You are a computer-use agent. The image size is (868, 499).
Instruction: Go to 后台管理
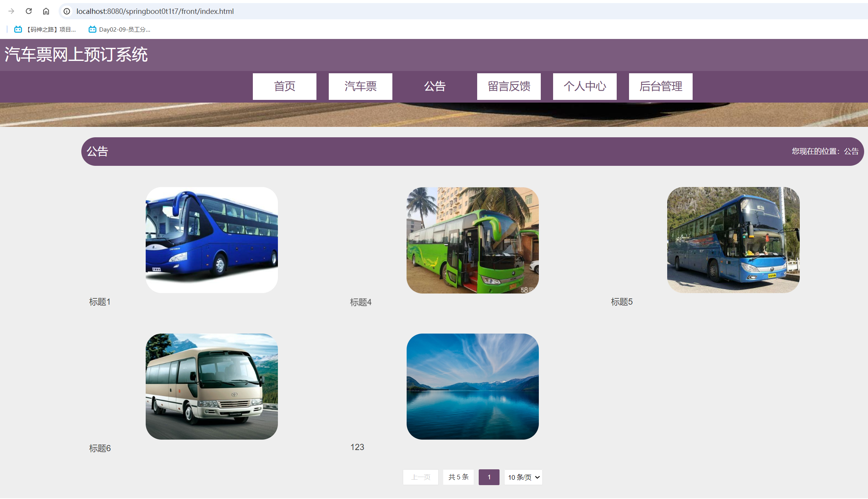[x=660, y=86]
